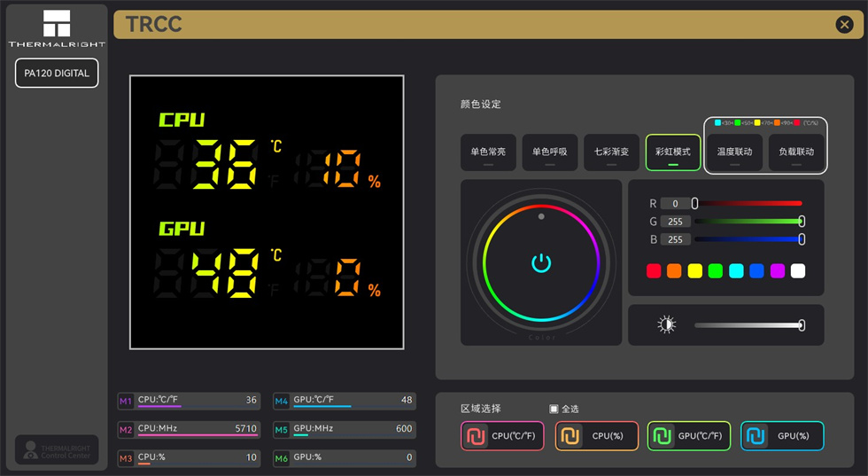868x476 pixels.
Task: Select the GPU(°C/°F) region button
Action: [x=689, y=436]
